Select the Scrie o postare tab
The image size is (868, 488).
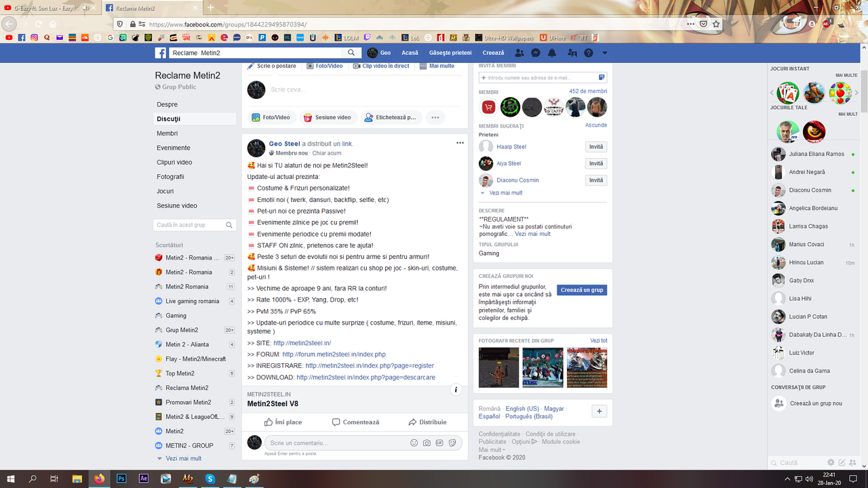tap(272, 66)
